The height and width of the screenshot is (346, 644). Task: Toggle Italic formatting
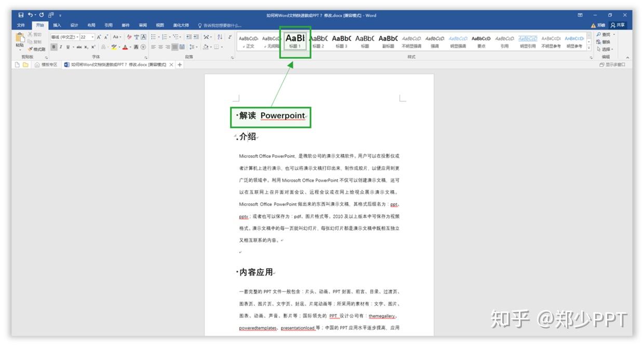(x=61, y=47)
